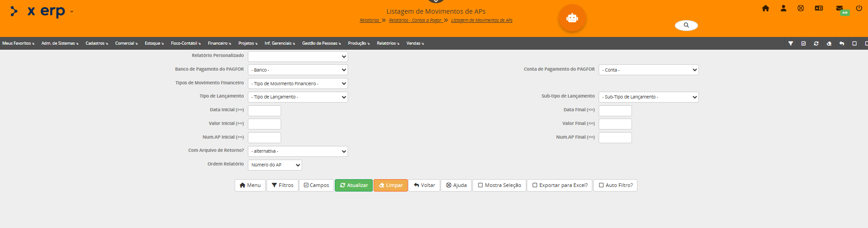Viewport: 868px width, 228px height.
Task: Click the green Atualizar button
Action: click(354, 186)
